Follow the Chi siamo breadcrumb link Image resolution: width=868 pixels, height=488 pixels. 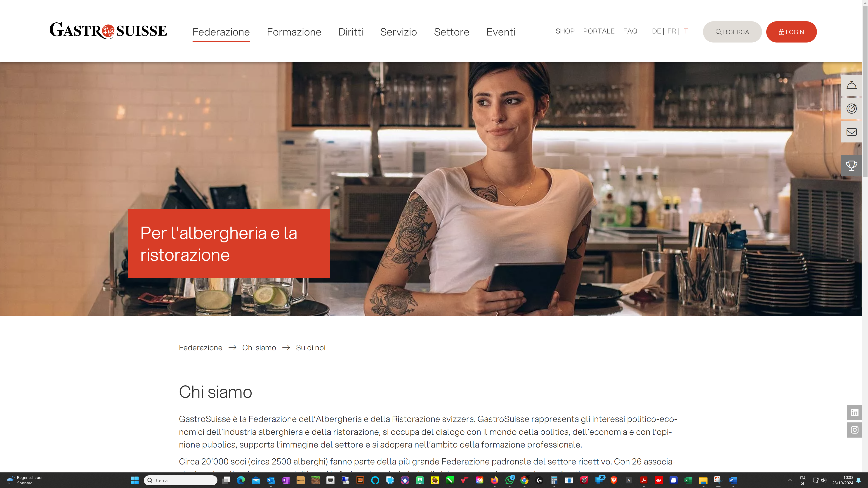pos(259,348)
